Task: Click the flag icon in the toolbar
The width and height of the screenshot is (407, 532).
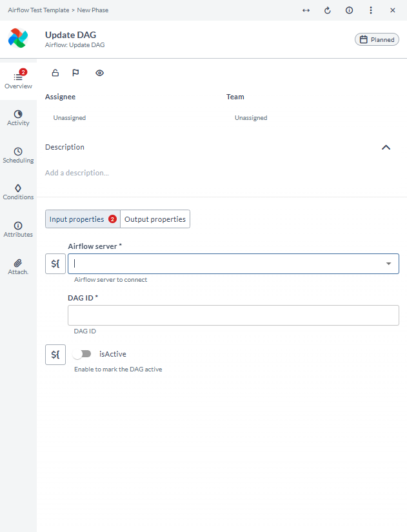Action: click(76, 73)
